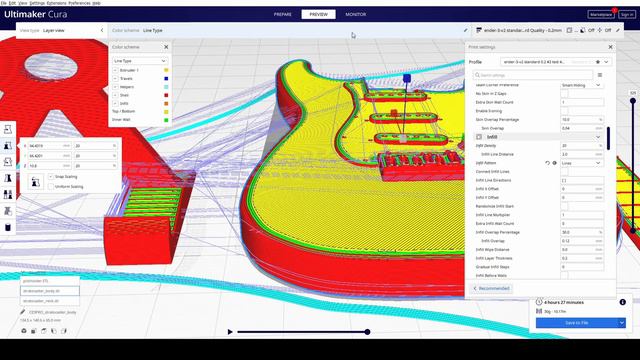Open the View type Layer view selector

pyautogui.click(x=61, y=30)
